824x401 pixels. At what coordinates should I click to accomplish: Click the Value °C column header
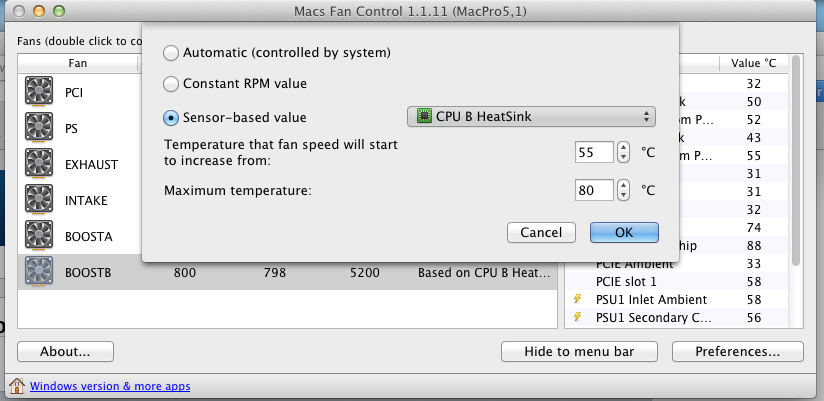tap(753, 63)
